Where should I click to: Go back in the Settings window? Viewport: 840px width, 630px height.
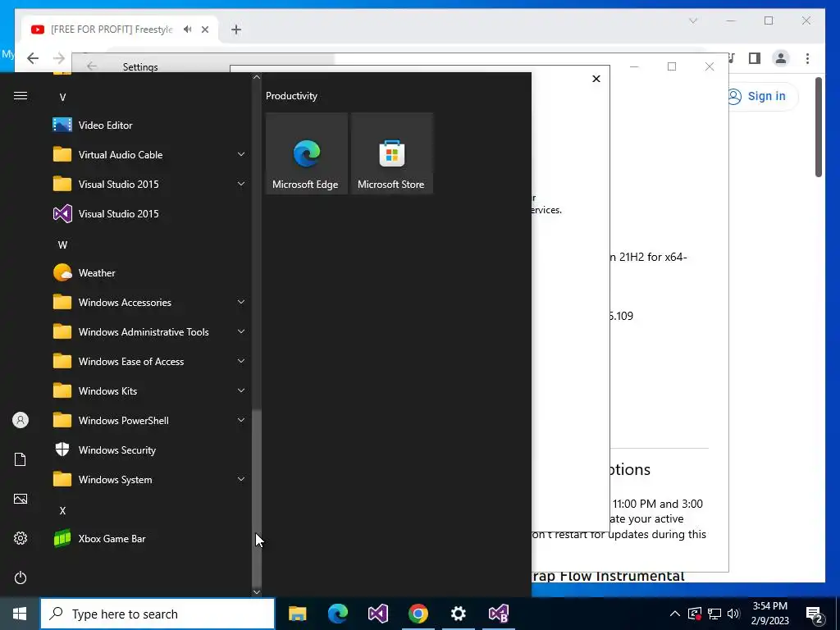point(92,66)
